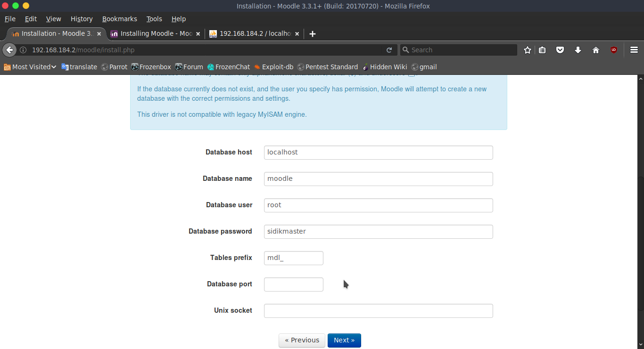Close the Installation - Moodle tab

[99, 34]
